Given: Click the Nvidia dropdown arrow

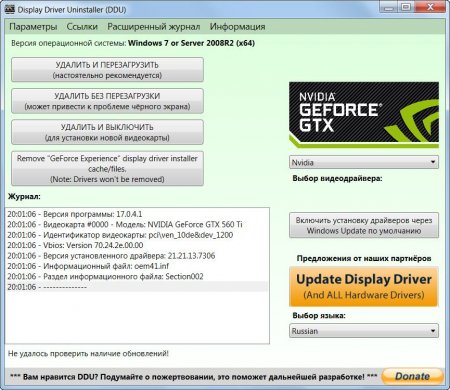Looking at the screenshot, I should coord(433,162).
